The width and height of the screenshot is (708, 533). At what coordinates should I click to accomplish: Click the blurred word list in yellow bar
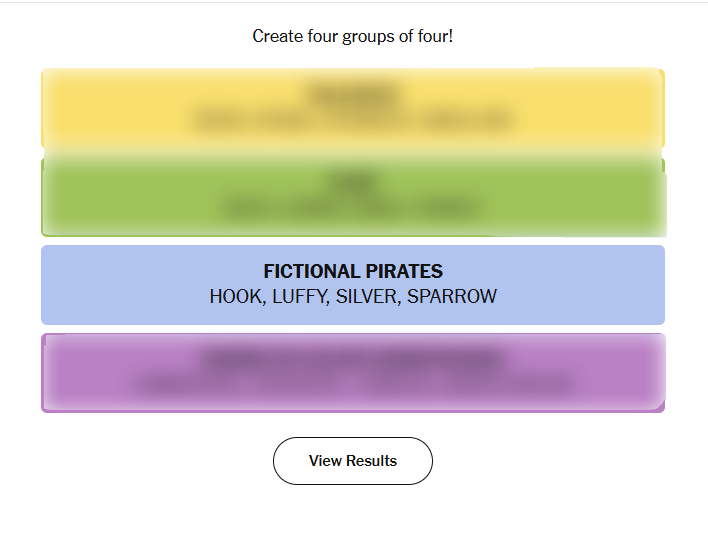tap(353, 121)
